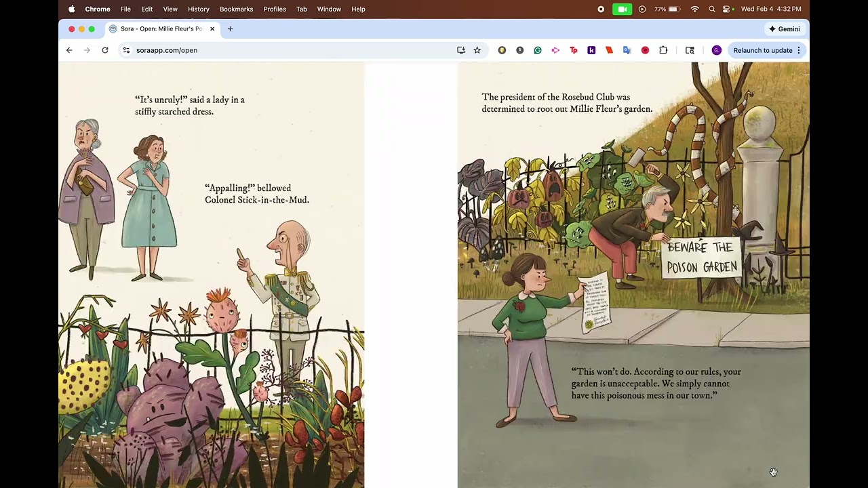
Task: Click install app icon in address bar
Action: [461, 50]
